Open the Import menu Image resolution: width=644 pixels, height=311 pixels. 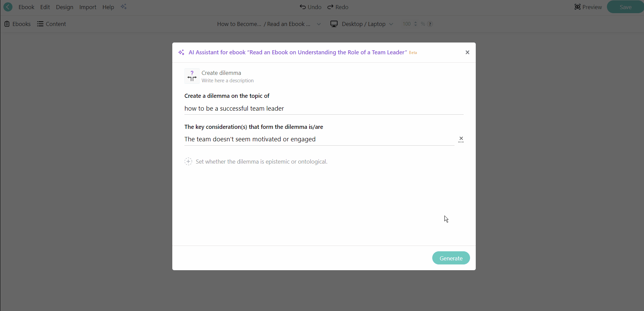[x=88, y=7]
